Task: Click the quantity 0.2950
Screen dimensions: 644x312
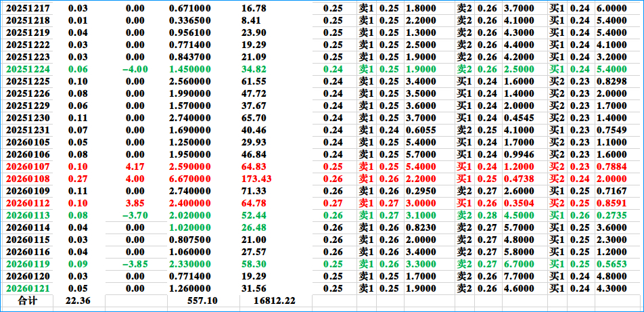Action: 422,191
